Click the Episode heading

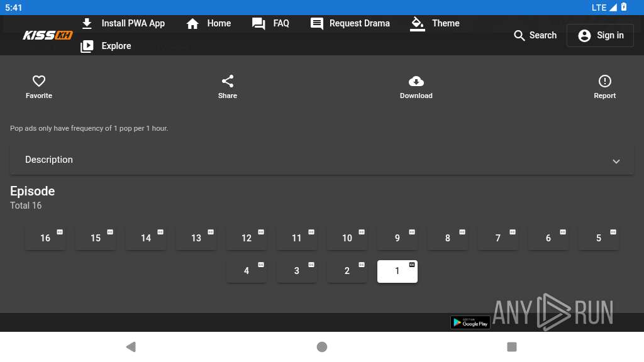pos(33,191)
